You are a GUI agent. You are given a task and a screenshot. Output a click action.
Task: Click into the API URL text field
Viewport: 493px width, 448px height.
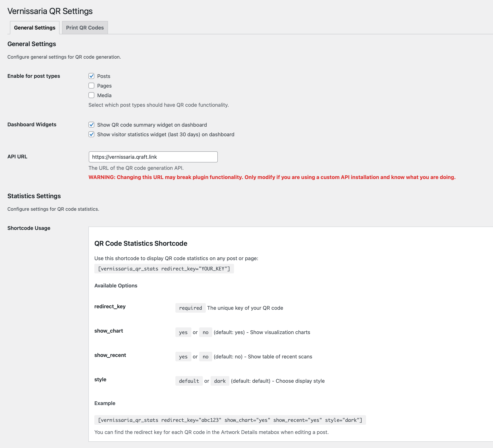point(153,157)
